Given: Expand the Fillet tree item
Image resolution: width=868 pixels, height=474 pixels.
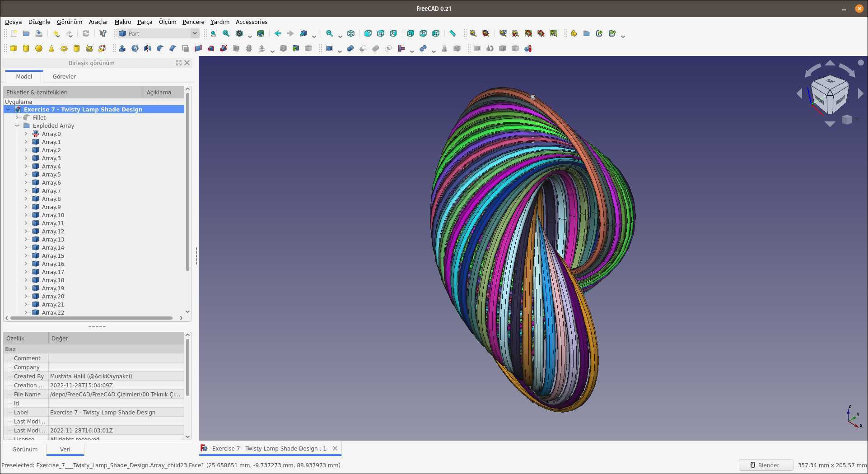Looking at the screenshot, I should (17, 117).
